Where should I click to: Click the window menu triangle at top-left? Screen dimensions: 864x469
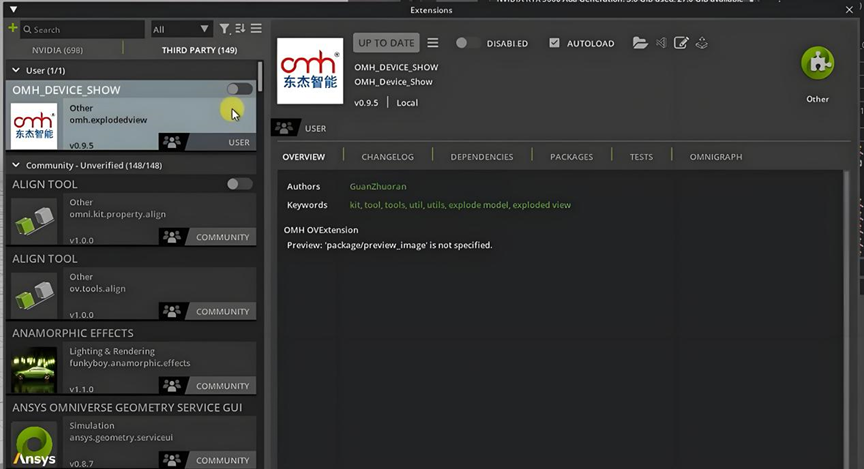[x=13, y=9]
